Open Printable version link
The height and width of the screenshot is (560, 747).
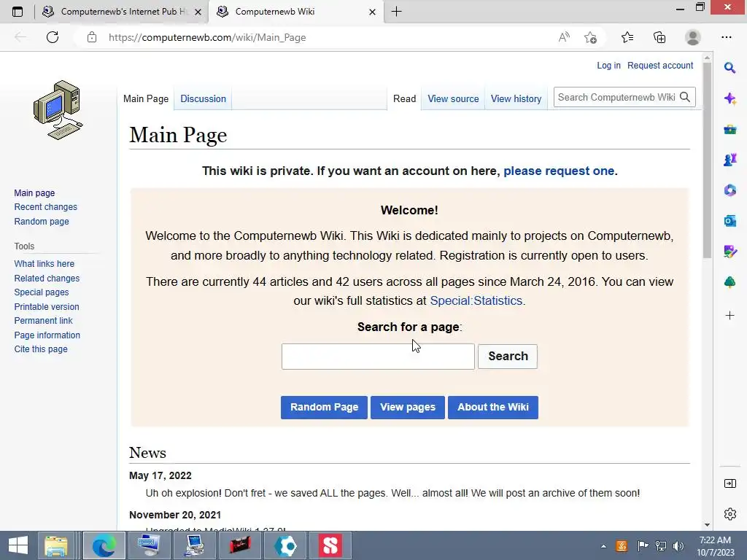47,307
